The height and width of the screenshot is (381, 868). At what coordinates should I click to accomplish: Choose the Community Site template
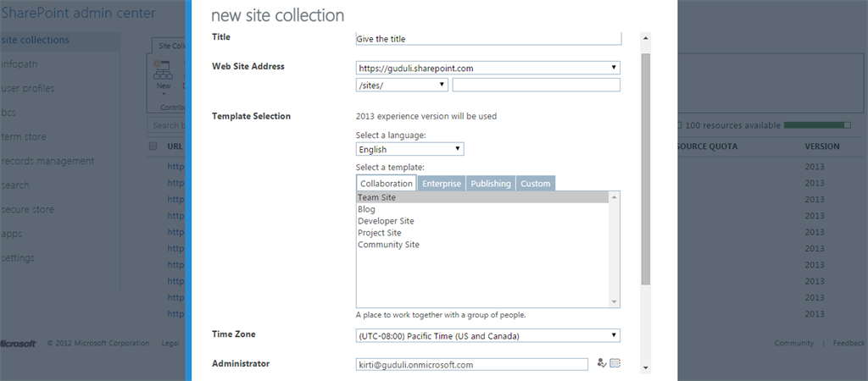pyautogui.click(x=388, y=245)
